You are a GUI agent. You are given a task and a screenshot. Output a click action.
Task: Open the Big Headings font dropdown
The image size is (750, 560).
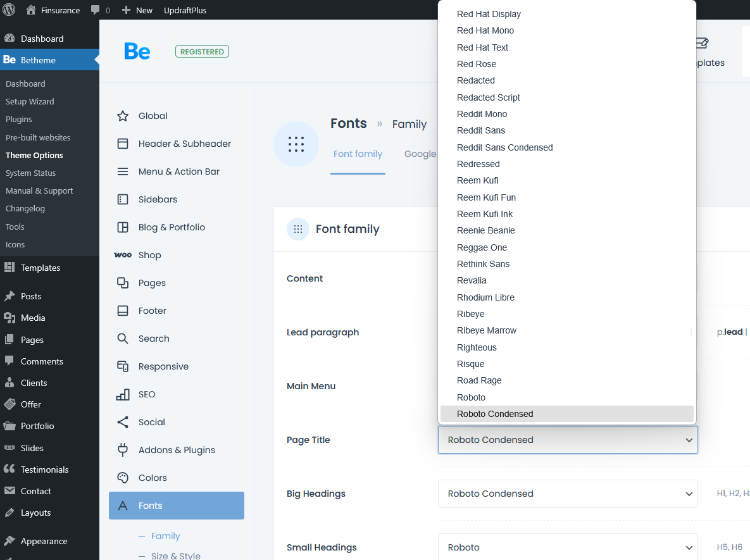click(568, 494)
